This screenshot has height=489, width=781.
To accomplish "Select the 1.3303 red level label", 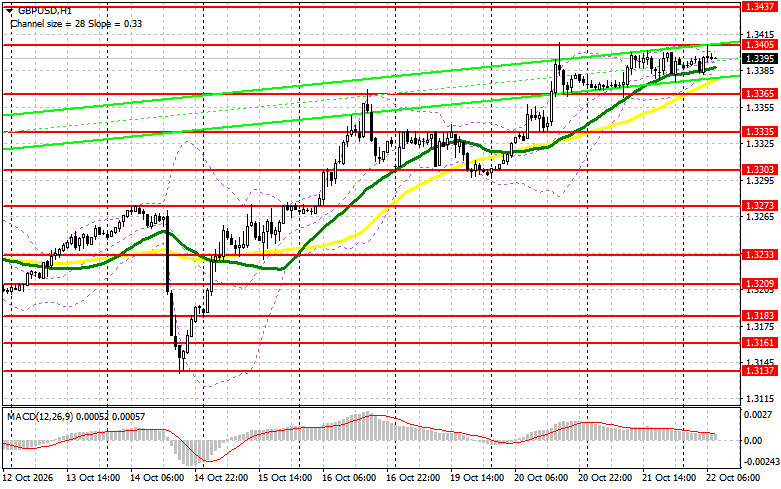I will 759,170.
